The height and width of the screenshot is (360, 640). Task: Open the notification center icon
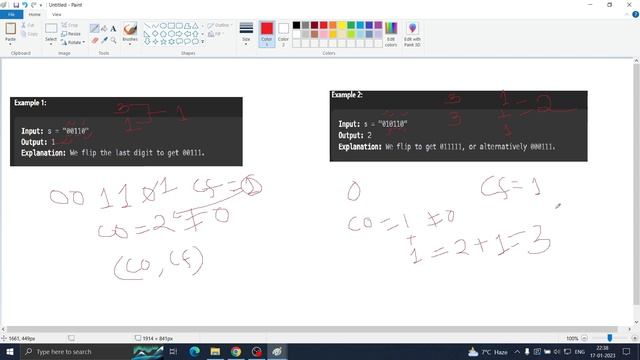coord(626,351)
